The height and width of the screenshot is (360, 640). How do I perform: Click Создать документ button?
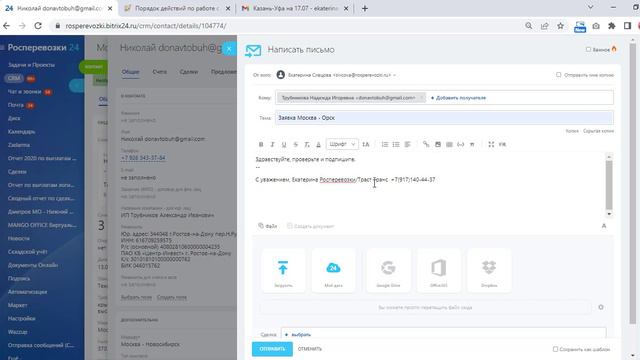[x=310, y=226]
